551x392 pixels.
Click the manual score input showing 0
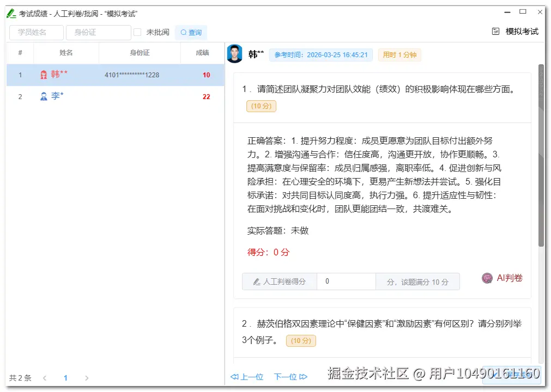pos(346,281)
